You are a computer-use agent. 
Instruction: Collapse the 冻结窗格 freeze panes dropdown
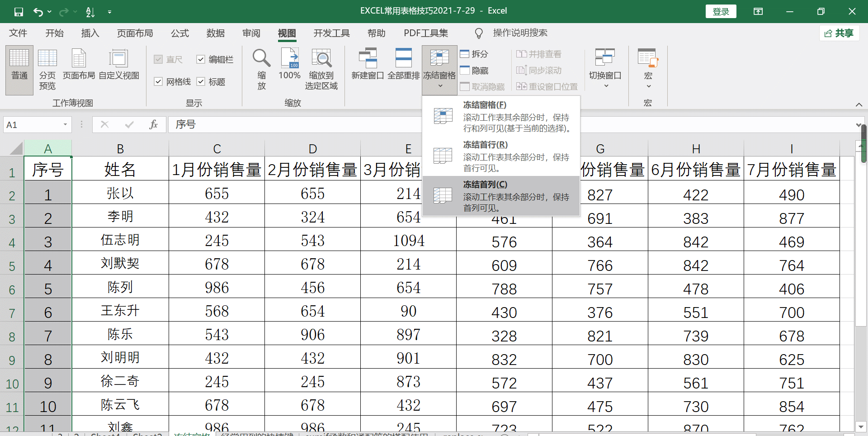pyautogui.click(x=439, y=70)
